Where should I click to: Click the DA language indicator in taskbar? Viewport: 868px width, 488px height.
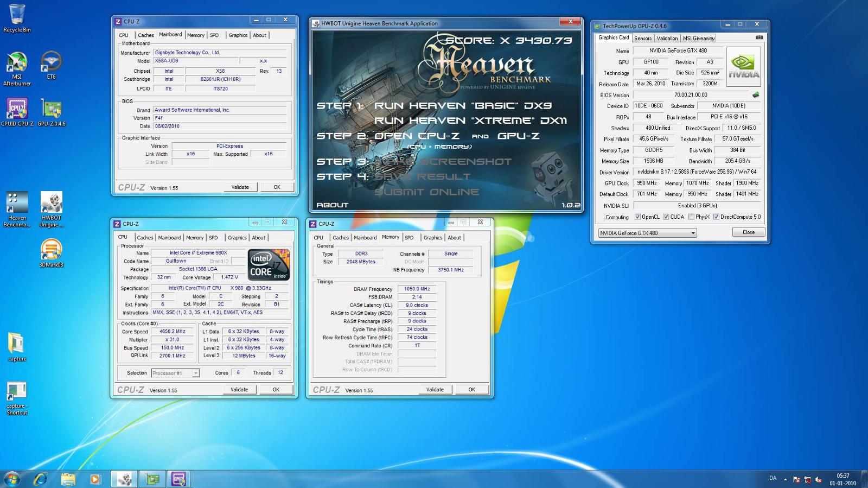pos(773,478)
